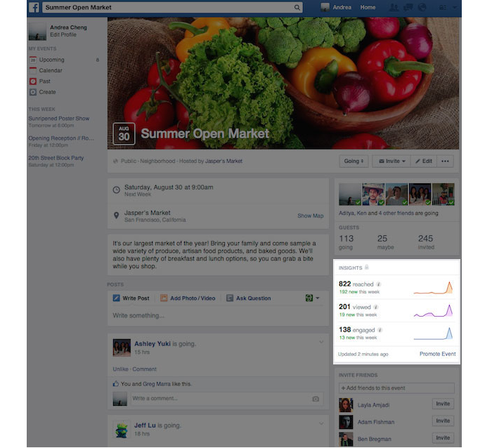Open the Going status dropdown
492x448 pixels.
[x=354, y=161]
